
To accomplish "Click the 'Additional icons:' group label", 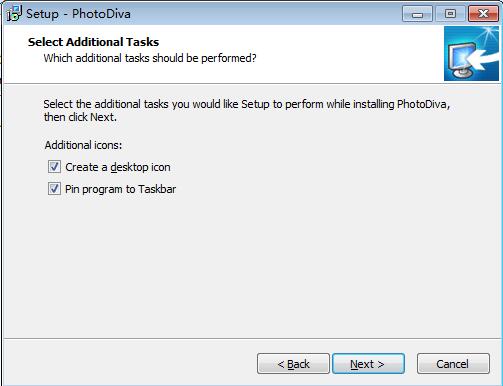I will point(83,145).
